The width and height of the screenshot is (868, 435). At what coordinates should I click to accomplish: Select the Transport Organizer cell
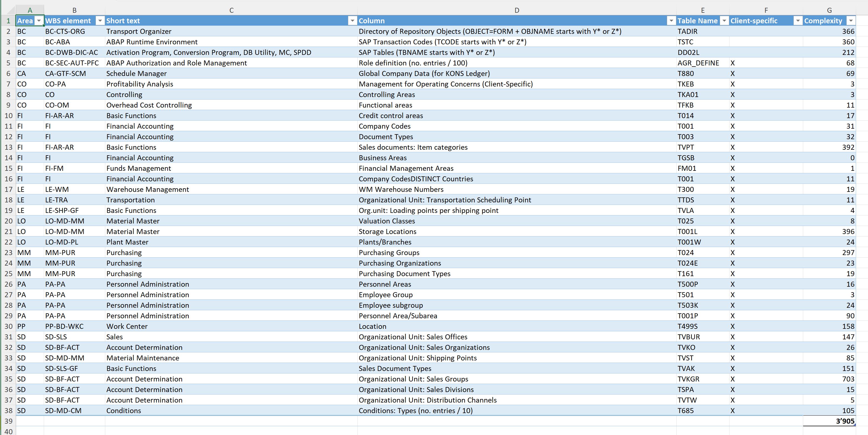(139, 31)
